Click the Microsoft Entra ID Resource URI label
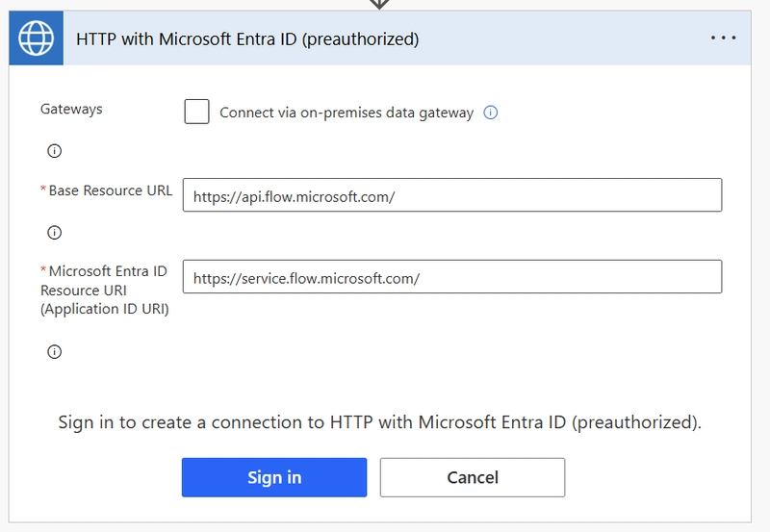Viewport: 770px width, 532px height. (x=105, y=290)
